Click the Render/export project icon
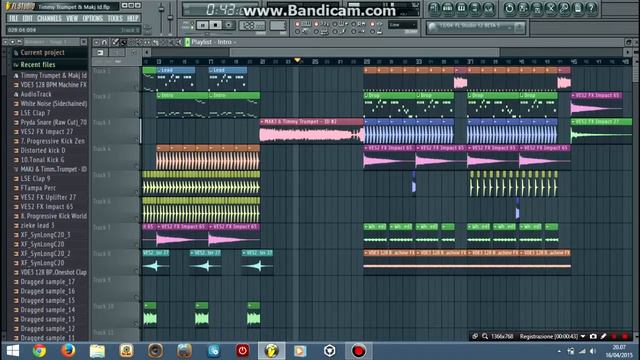This screenshot has width=640, height=360. [537, 9]
